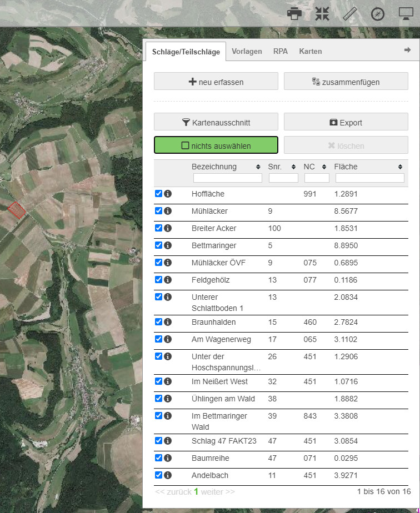Sort table by Bezeichnung column arrows
This screenshot has width=420, height=513.
click(x=258, y=167)
